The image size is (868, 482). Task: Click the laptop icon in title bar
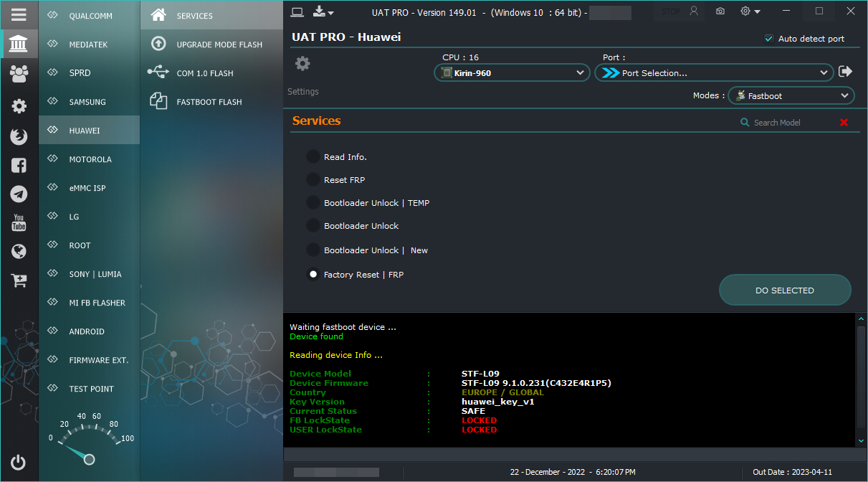297,11
